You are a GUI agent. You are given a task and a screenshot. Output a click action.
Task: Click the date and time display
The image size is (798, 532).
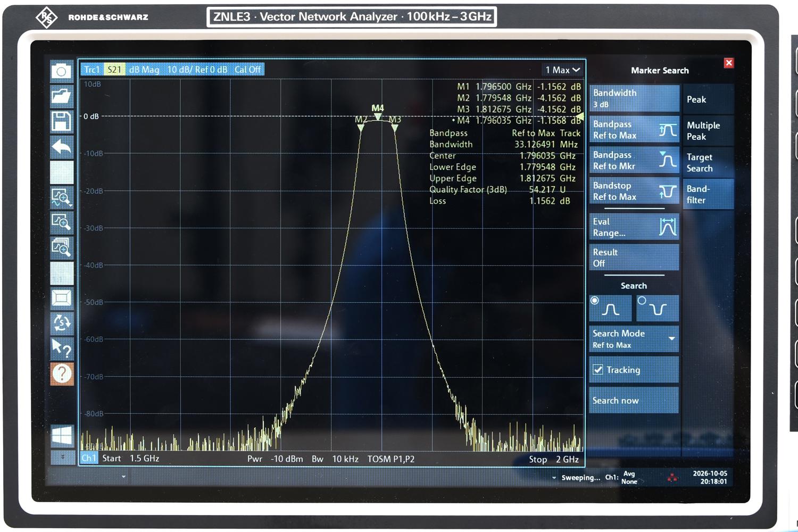710,477
